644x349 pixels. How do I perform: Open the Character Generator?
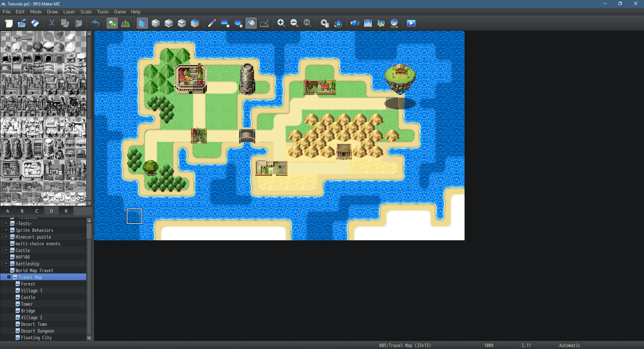tap(394, 23)
